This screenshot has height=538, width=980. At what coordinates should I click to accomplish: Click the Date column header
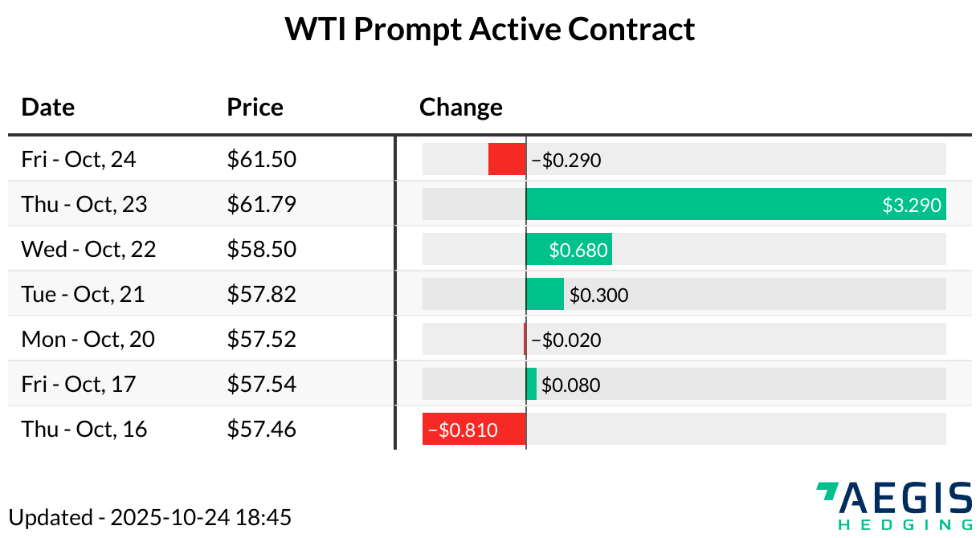(x=47, y=108)
